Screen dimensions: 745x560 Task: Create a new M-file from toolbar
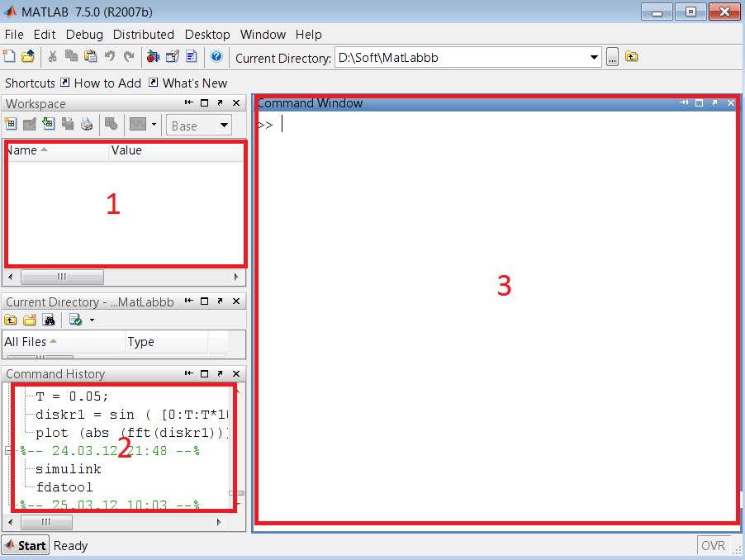pos(9,56)
